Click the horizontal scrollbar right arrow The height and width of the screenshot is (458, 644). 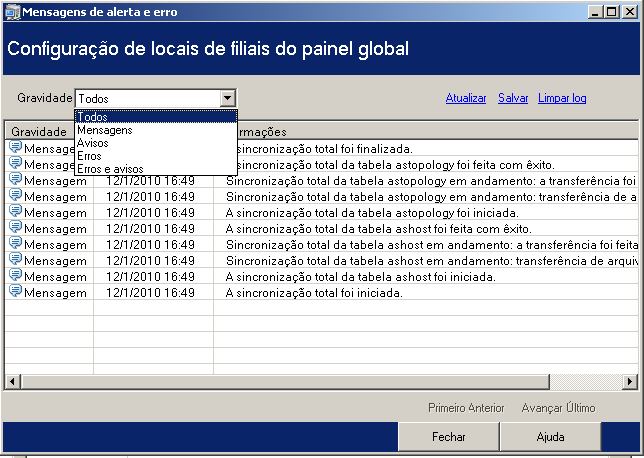tap(630, 382)
